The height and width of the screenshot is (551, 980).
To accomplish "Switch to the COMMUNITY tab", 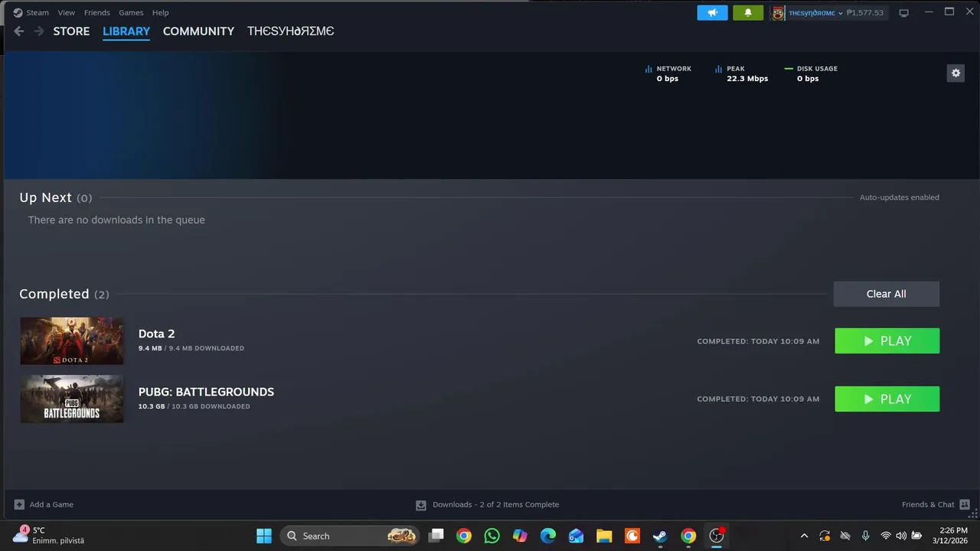I will click(198, 31).
